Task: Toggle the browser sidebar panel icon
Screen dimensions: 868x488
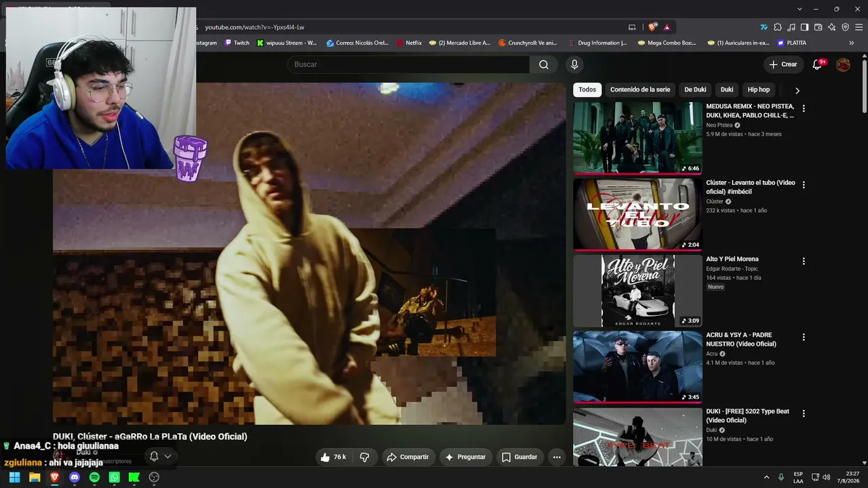Action: 804,27
